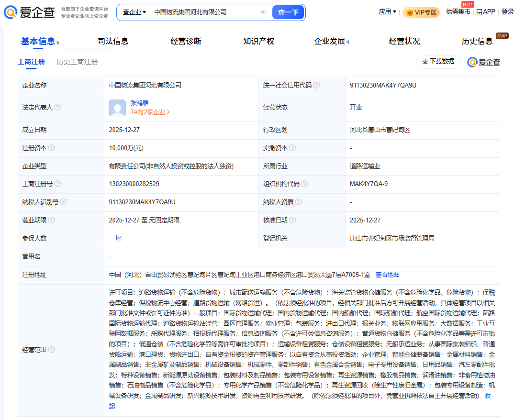Clear the search box with X icon
The width and height of the screenshot is (514, 420).
(263, 12)
